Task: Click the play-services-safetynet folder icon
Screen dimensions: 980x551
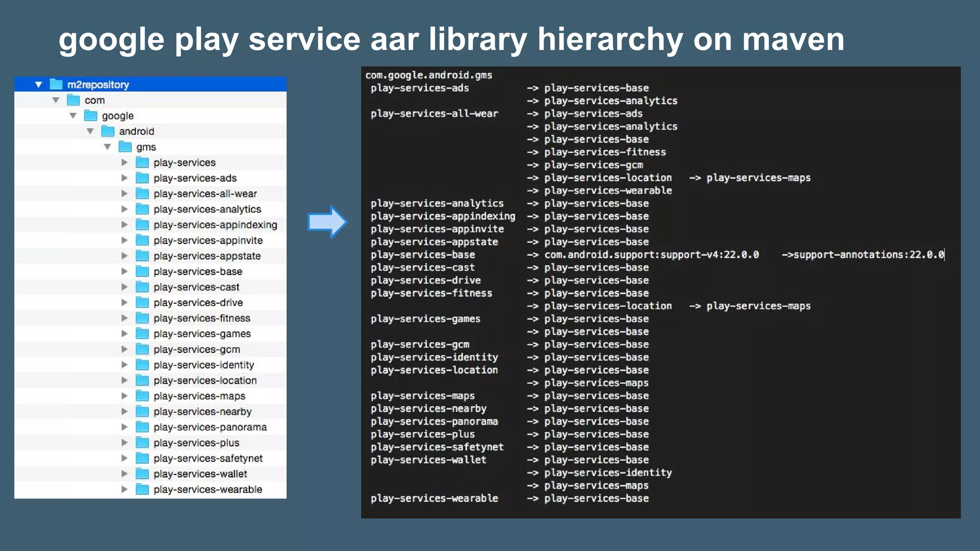Action: point(142,458)
